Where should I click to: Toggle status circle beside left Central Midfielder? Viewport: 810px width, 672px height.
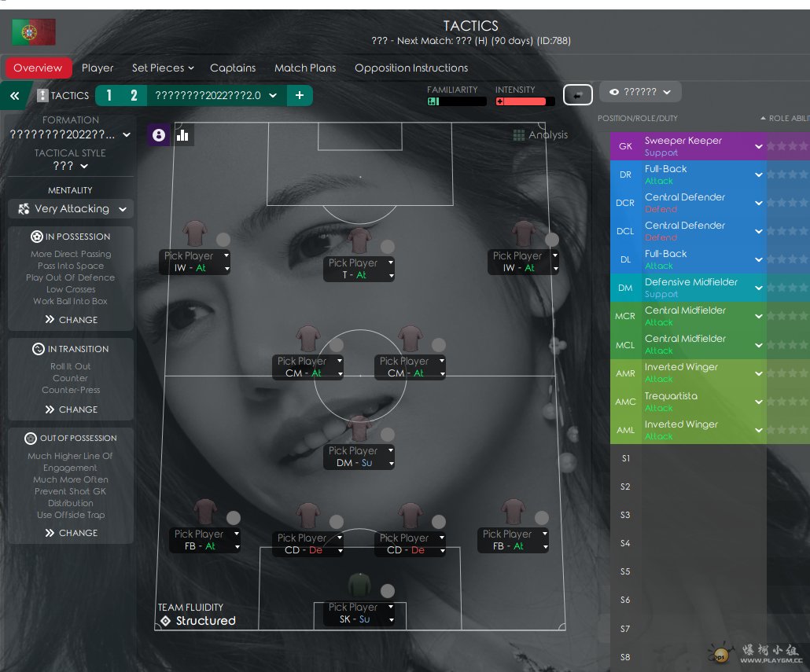(x=337, y=345)
